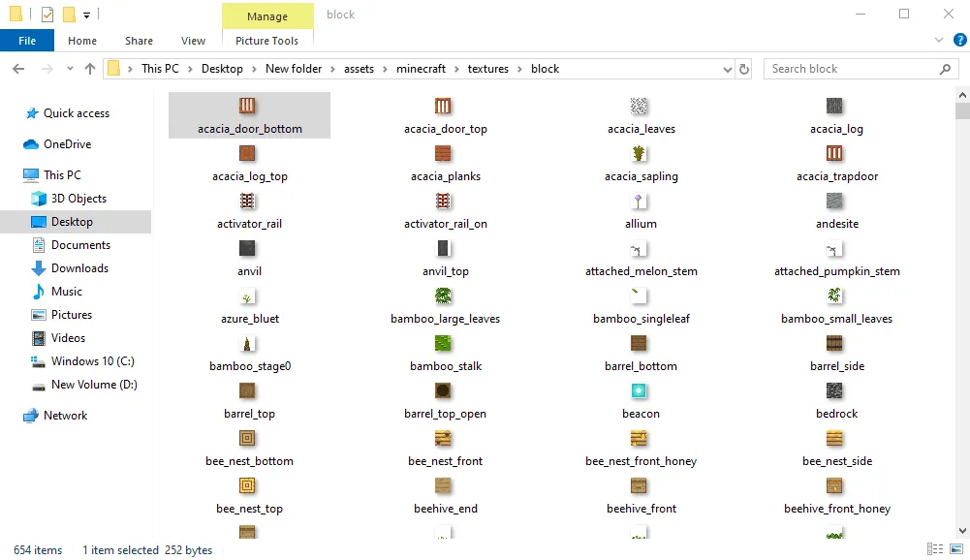This screenshot has height=560, width=970.
Task: Click the back navigation arrow
Action: 17,69
